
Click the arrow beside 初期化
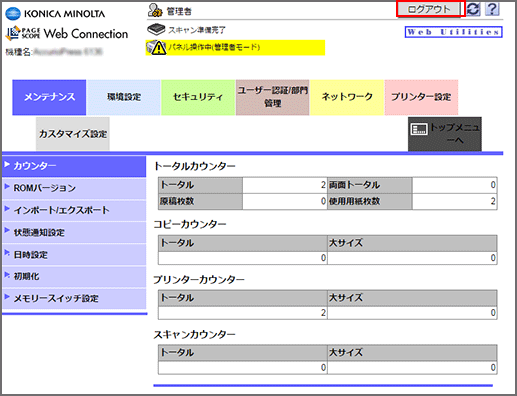(7, 275)
